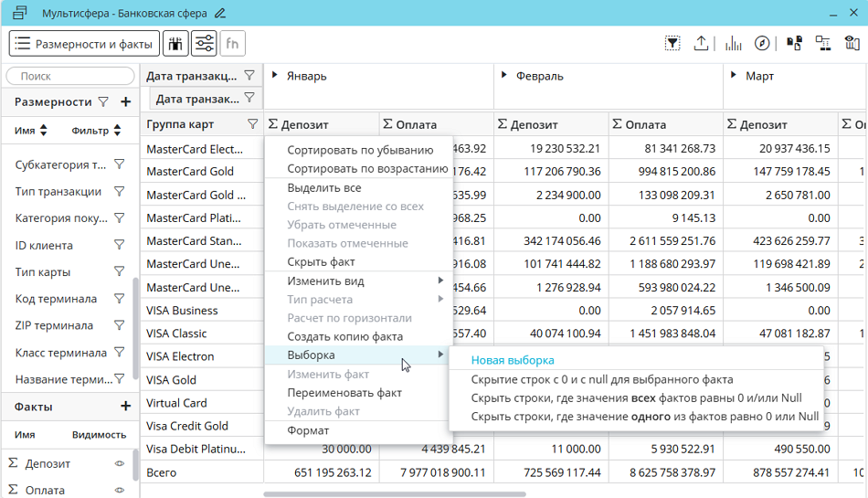Toggle visibility eye for Оплата fact

[119, 490]
